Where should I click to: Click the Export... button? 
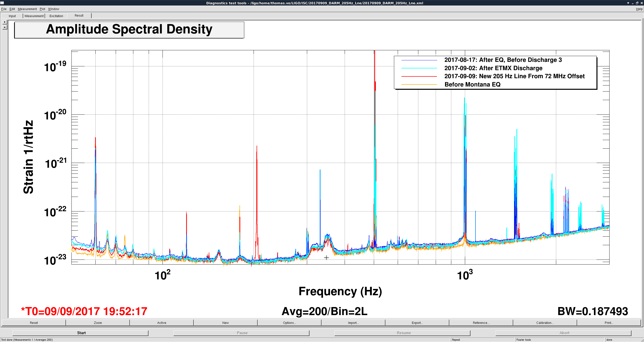417,323
